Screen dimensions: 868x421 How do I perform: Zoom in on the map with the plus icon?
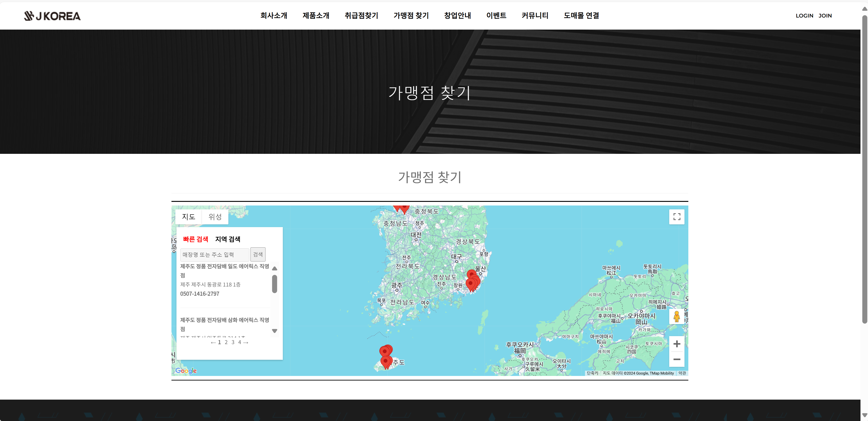pos(677,344)
